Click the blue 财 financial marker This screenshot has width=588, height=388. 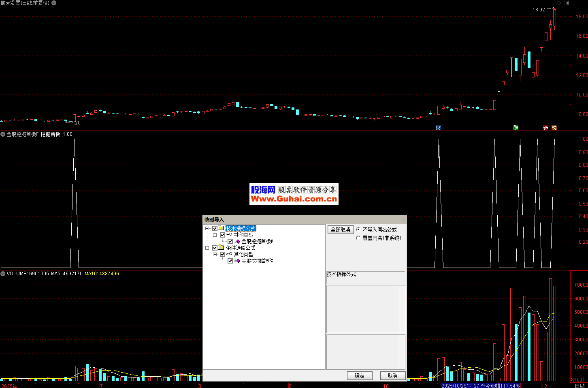[x=438, y=128]
